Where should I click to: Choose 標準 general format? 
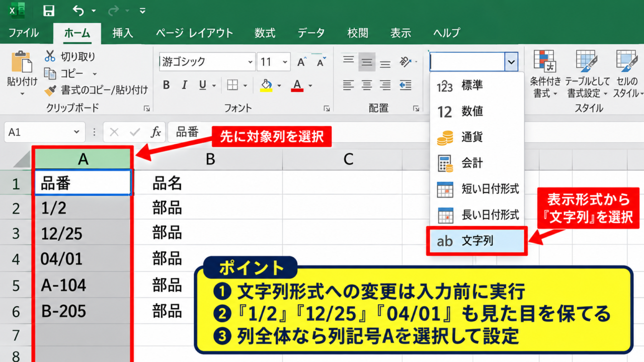click(476, 86)
